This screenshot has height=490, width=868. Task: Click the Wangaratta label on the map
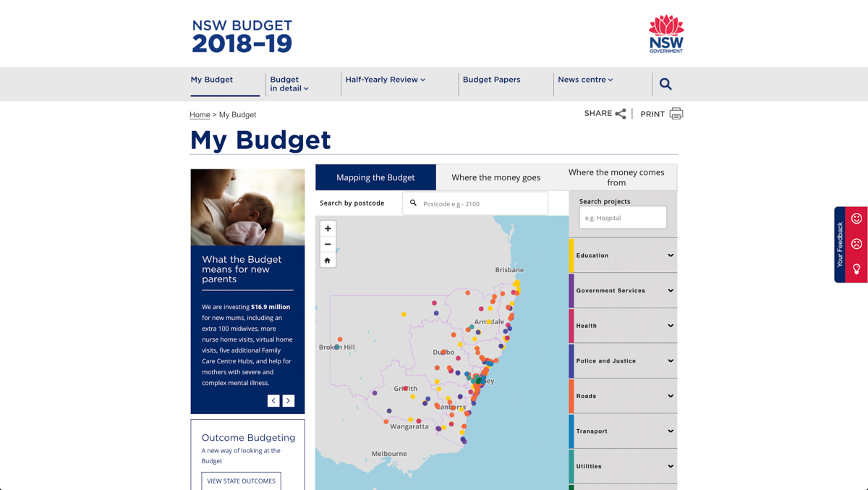409,426
